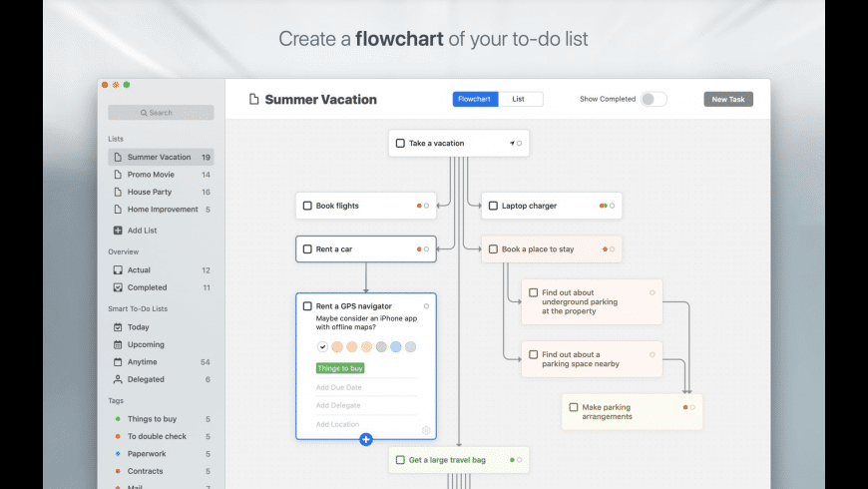The image size is (868, 489).
Task: Check the Rent a car checkbox
Action: tap(307, 249)
